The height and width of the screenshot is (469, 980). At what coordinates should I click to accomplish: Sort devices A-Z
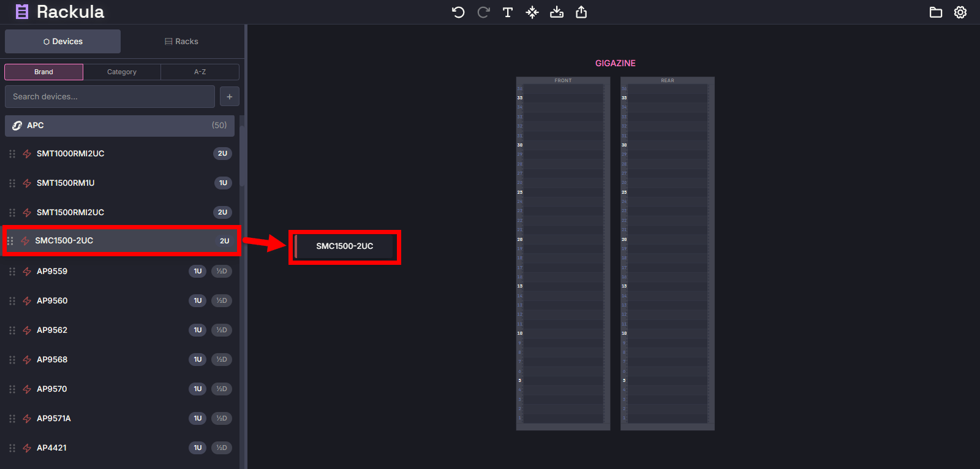(200, 72)
